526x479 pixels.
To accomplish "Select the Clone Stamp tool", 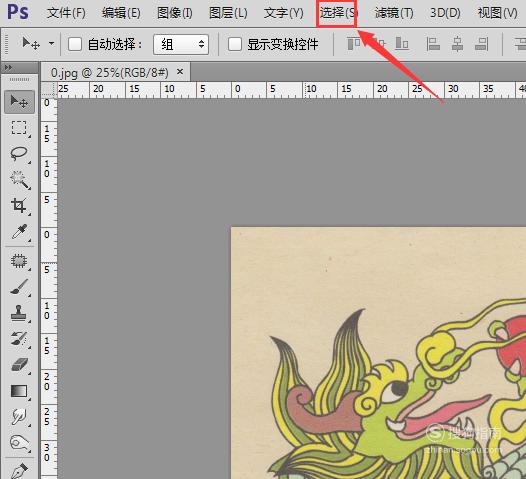I will pos(19,313).
